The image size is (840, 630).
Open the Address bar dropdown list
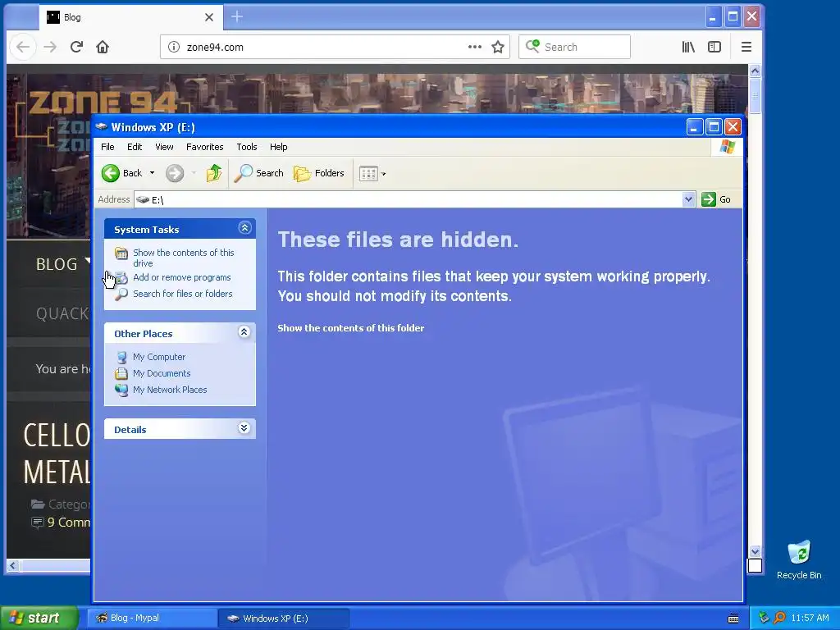point(688,199)
